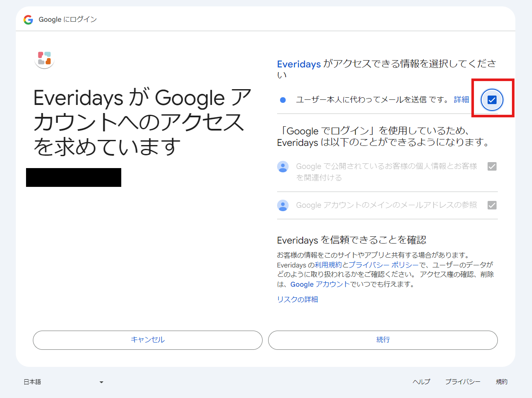This screenshot has height=398, width=532.
Task: Click the grayed checkbox for メールアドレスの参照
Action: pyautogui.click(x=492, y=205)
